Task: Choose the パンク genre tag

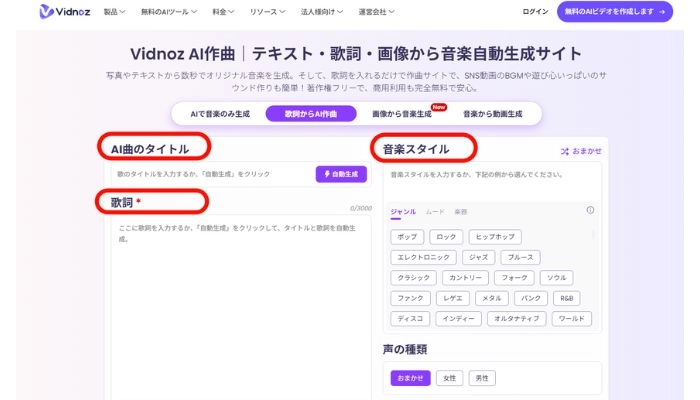Action: pos(531,298)
